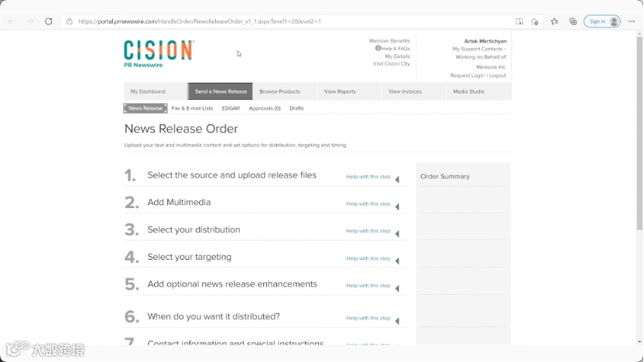
Task: View site info via the lock icon
Action: point(70,22)
